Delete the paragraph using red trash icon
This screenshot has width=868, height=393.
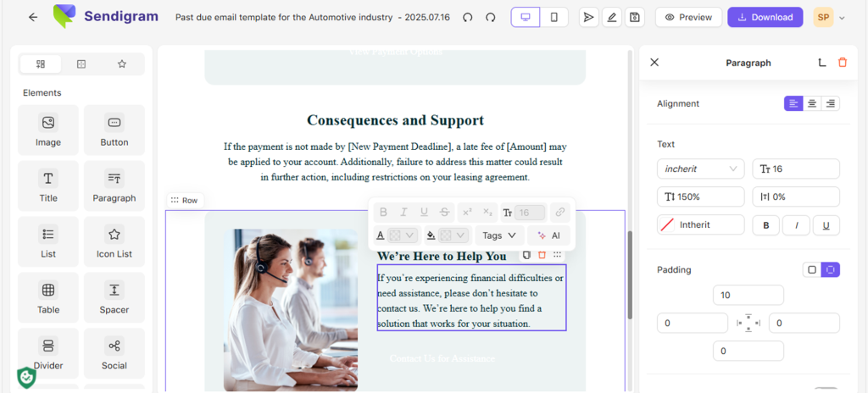point(843,63)
